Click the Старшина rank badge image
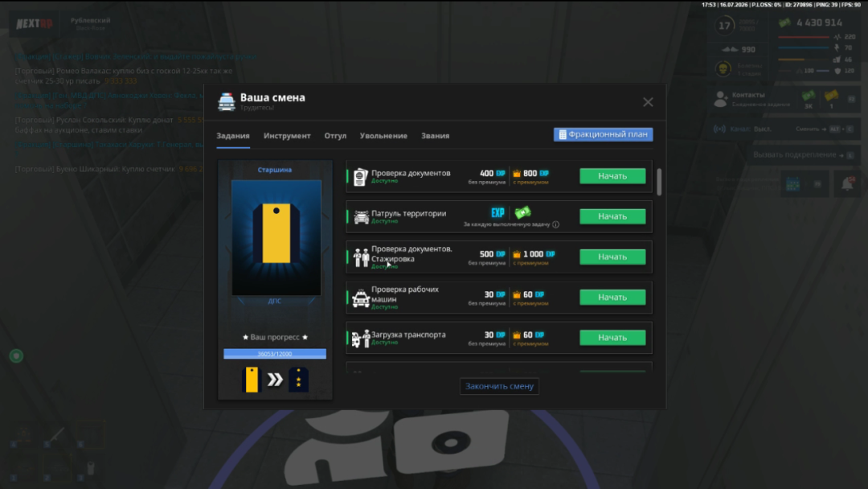This screenshot has width=868, height=489. [276, 237]
